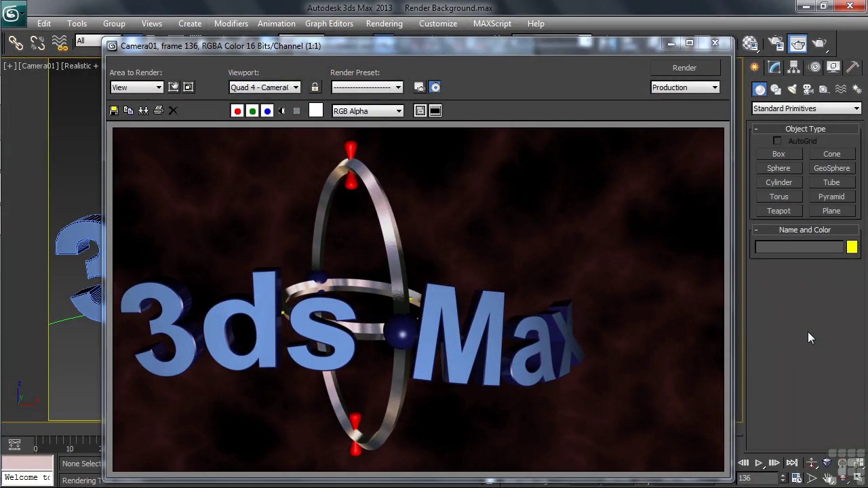Open the MAXScript menu
This screenshot has height=488, width=868.
click(492, 24)
